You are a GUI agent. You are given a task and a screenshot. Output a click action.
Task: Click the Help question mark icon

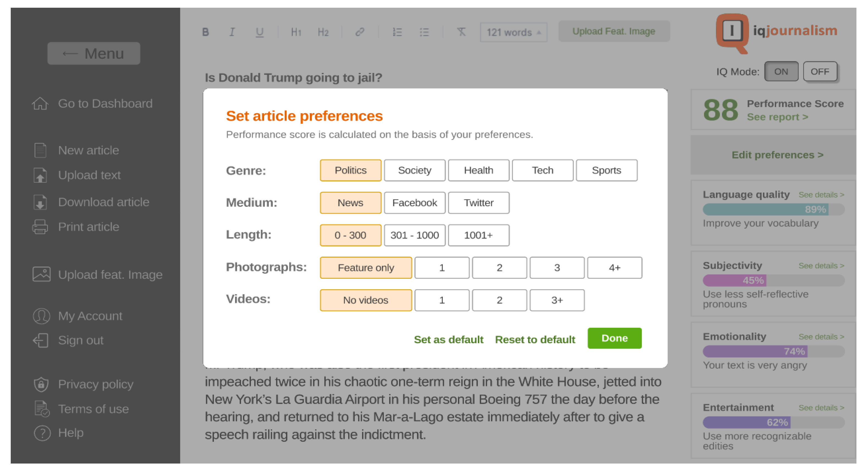(42, 433)
